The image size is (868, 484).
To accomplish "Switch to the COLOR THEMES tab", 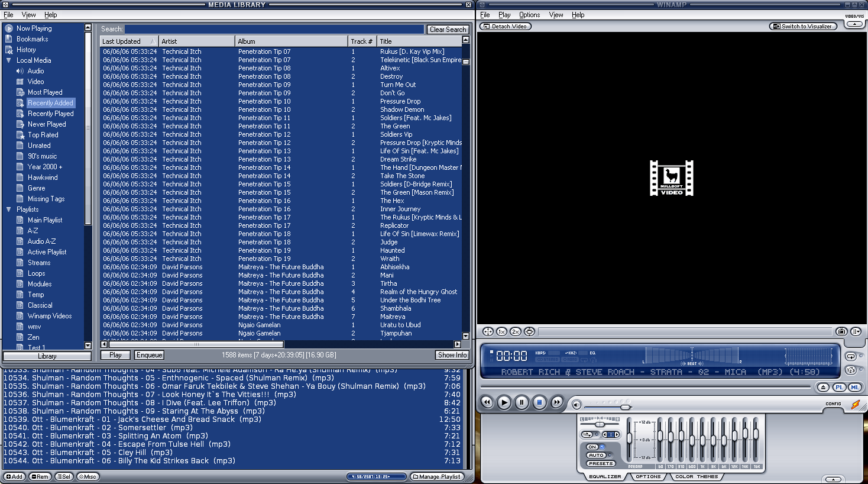I will (x=697, y=476).
